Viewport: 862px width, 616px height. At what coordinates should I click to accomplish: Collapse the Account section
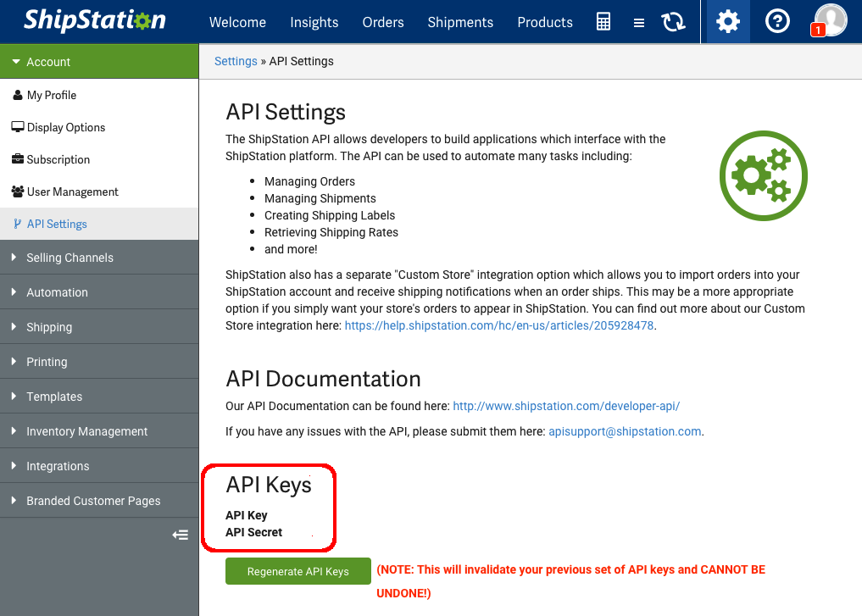[x=47, y=61]
